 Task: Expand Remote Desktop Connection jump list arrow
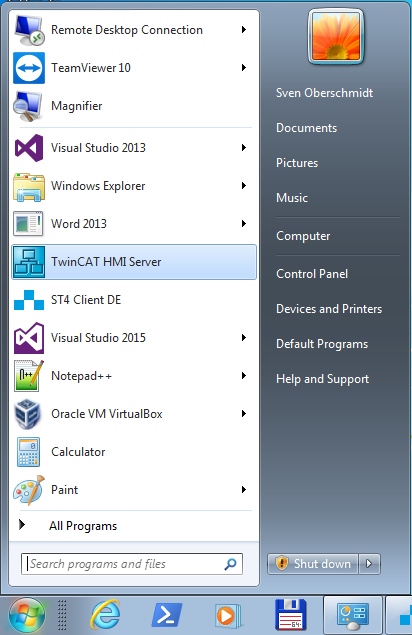243,30
